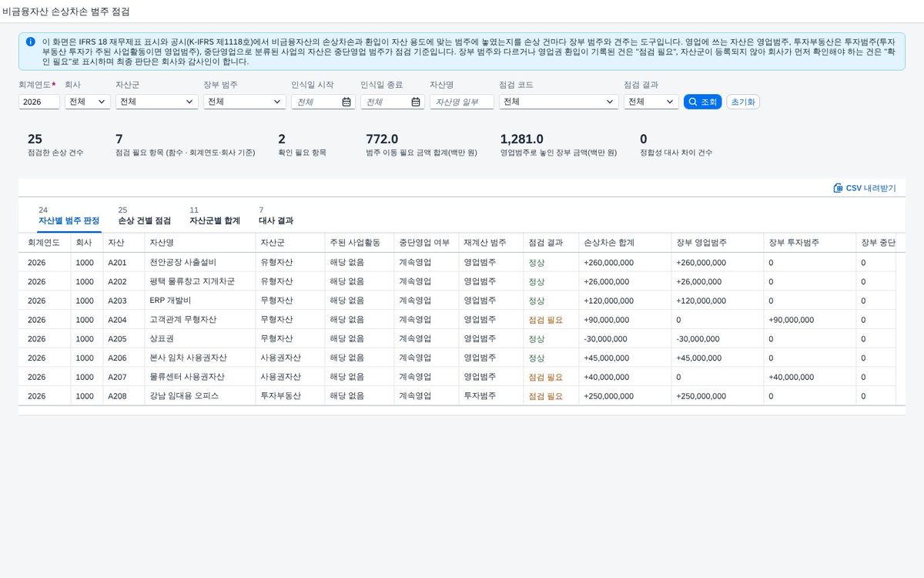924x578 pixels.
Task: Open calendar picker for 인식일 종료
Action: (x=416, y=102)
